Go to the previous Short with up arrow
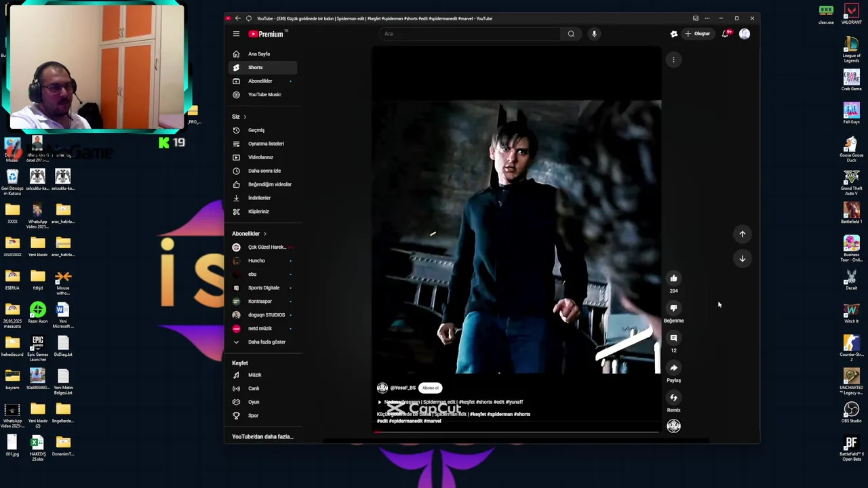The image size is (868, 488). point(743,234)
